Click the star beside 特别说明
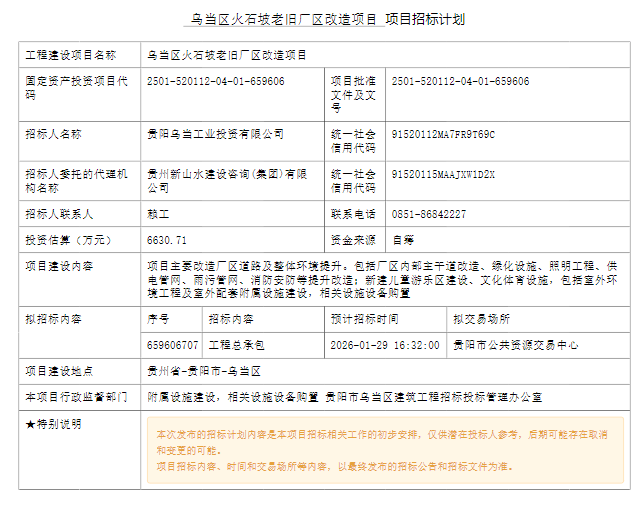640x512 pixels. point(30,424)
